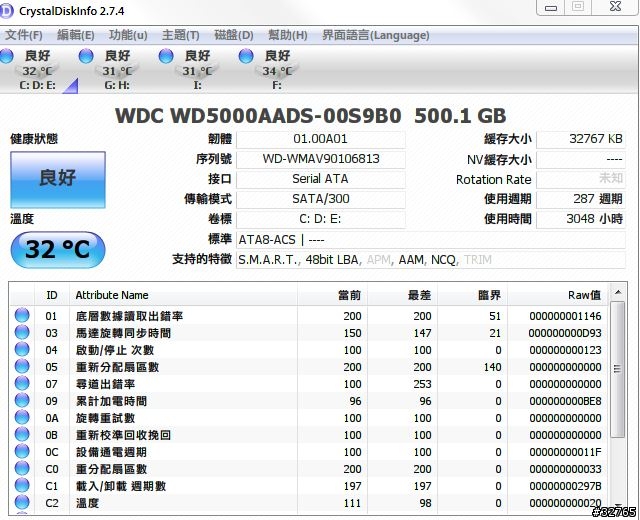Click the ATA8-ACS standard field
Viewport: 640px width, 520px height.
coord(431,240)
